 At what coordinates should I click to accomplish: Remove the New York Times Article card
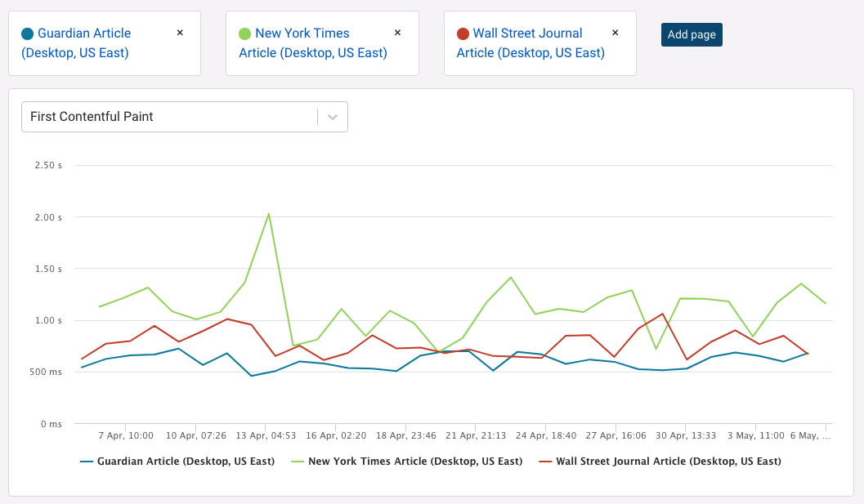pos(397,33)
